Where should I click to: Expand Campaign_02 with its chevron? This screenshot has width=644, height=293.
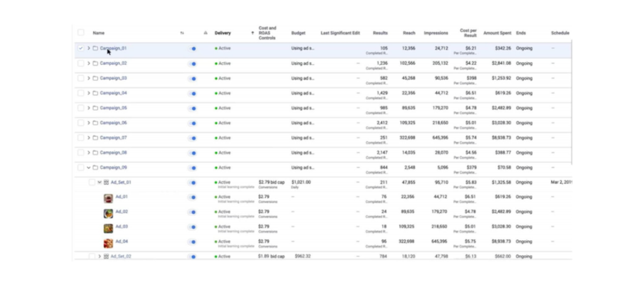pyautogui.click(x=89, y=63)
